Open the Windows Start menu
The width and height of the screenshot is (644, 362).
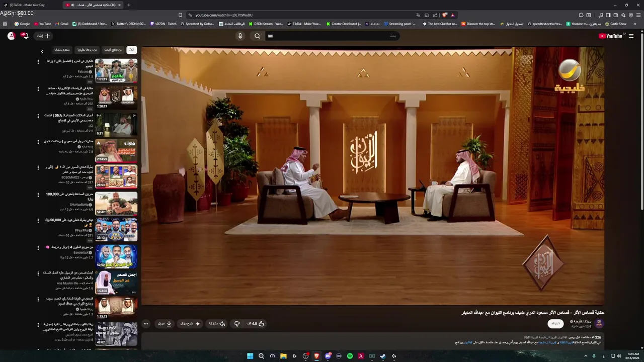pyautogui.click(x=250, y=356)
